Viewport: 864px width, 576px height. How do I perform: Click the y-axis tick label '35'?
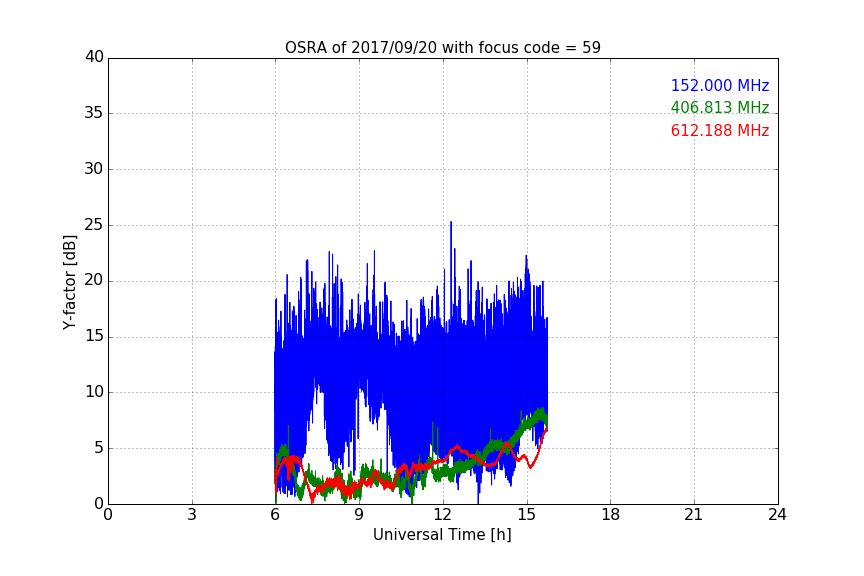coord(94,113)
